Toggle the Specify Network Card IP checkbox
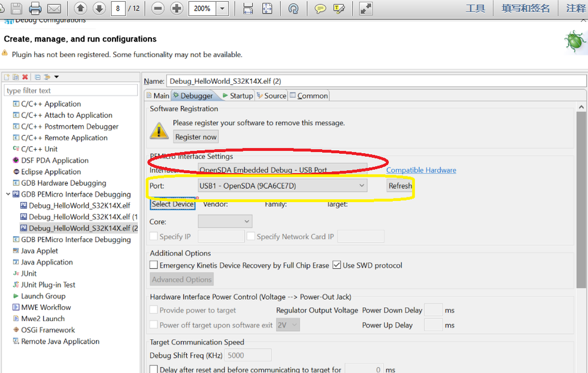Viewport: 588px width, 373px height. pos(251,236)
